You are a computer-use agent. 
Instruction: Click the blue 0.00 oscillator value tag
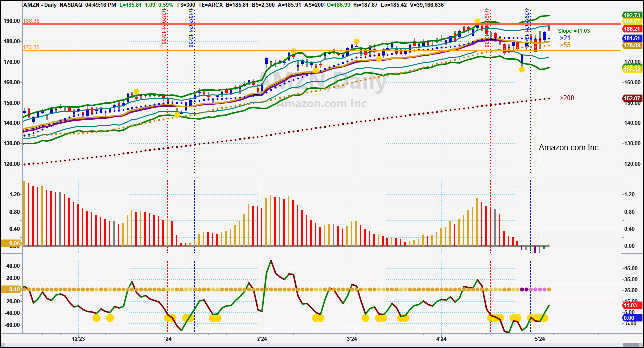click(631, 318)
